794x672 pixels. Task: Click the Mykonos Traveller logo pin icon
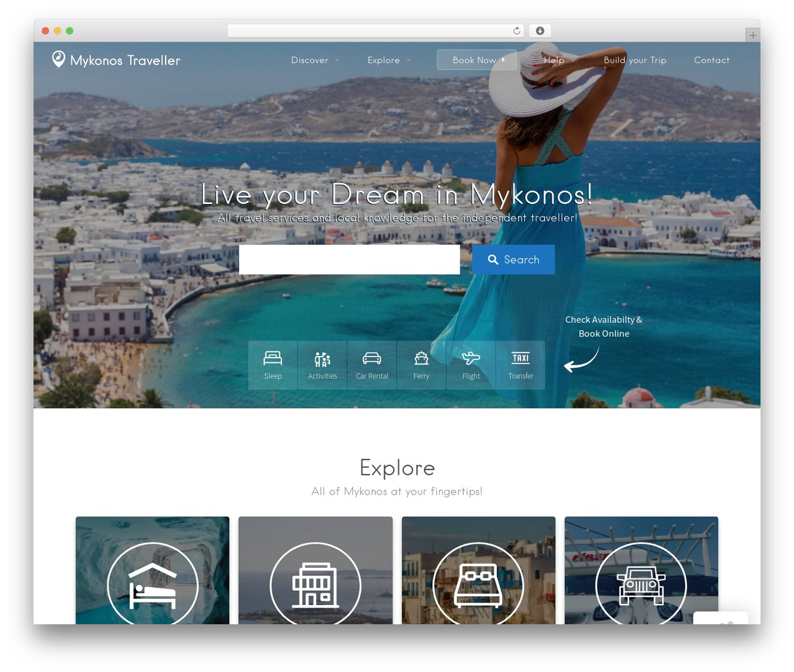click(x=58, y=59)
